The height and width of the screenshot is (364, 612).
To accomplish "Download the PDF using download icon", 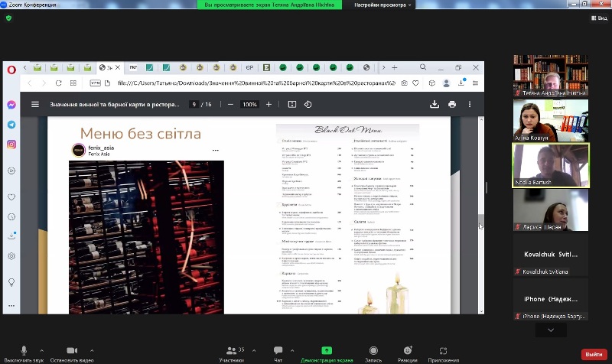I will (435, 104).
